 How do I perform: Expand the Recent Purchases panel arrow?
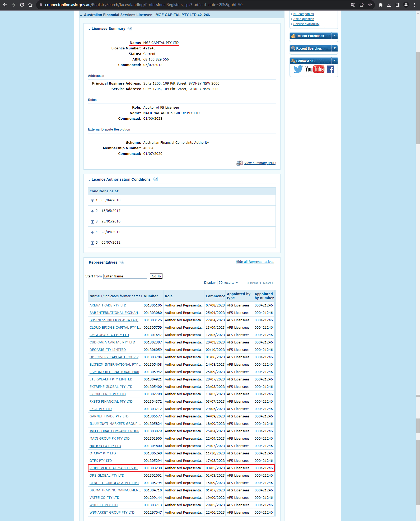334,36
